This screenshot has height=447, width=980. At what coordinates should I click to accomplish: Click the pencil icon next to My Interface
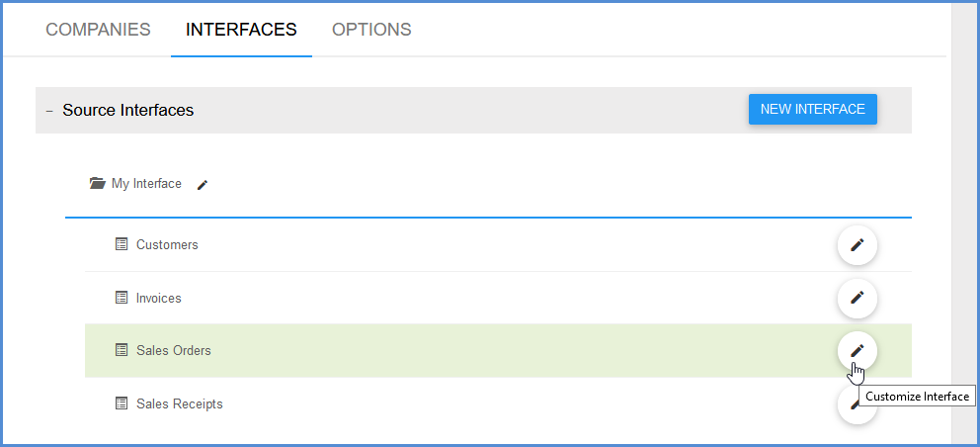tap(202, 185)
